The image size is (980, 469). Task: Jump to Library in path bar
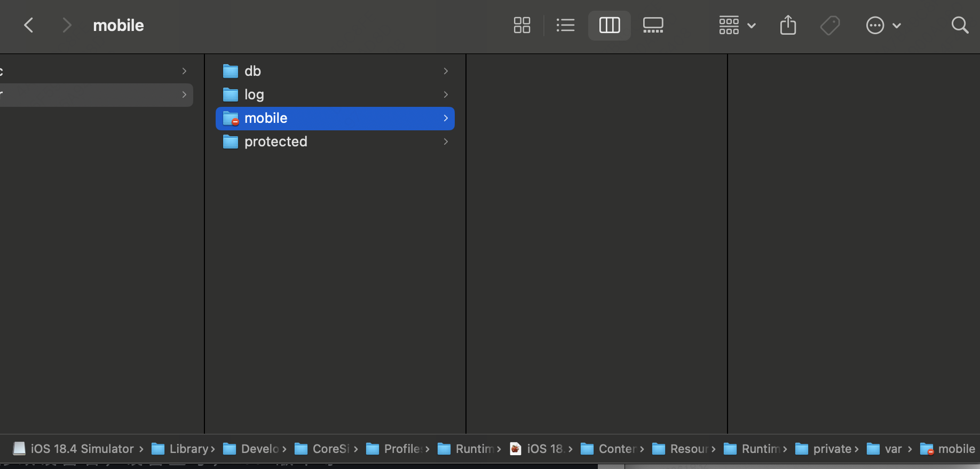[x=180, y=449]
